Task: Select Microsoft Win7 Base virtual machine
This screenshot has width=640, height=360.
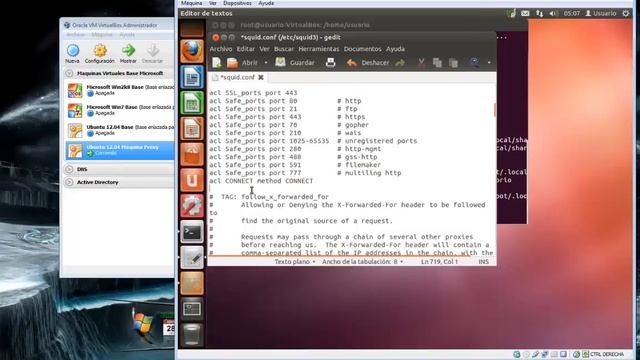Action: point(120,110)
